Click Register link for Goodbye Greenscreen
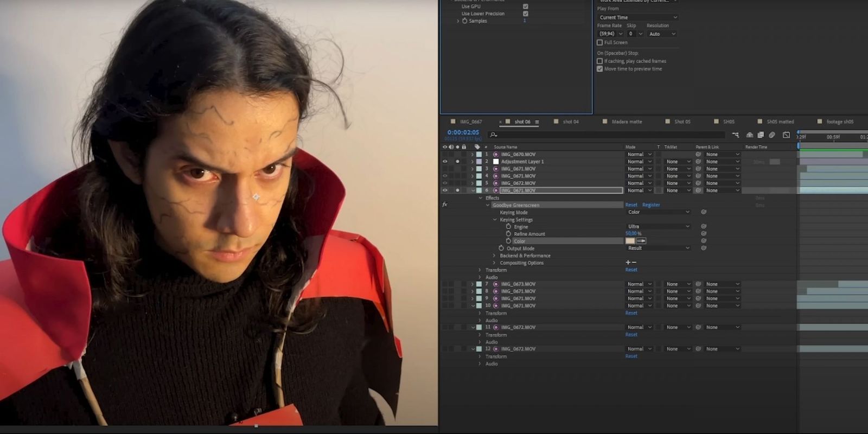868x434 pixels. (650, 205)
